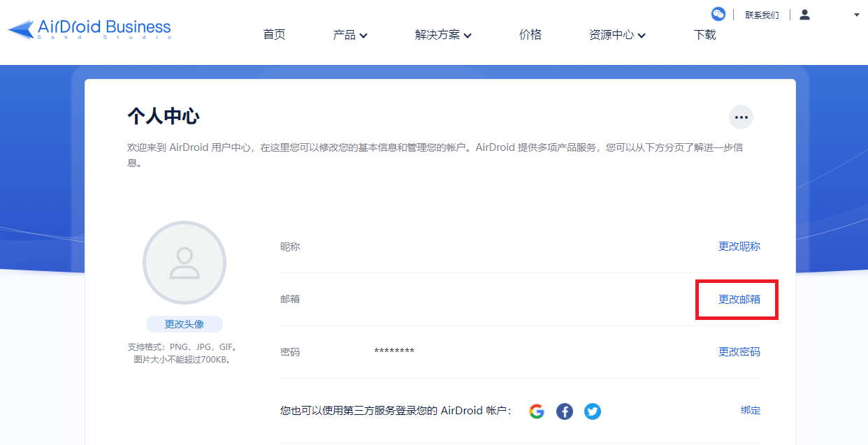Bind Google account via Google icon

point(537,411)
